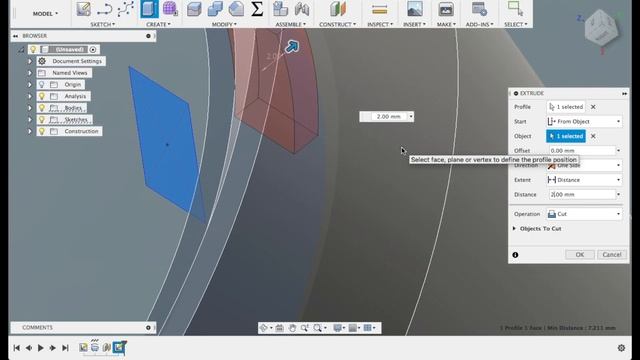Viewport: 640px width, 360px height.
Task: Select the Combine bodies icon in Modify
Action: pos(215,9)
